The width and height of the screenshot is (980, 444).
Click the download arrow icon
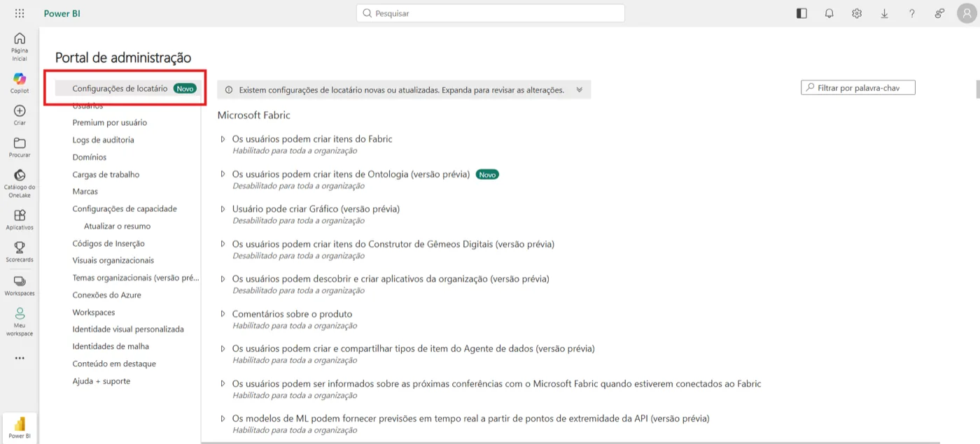885,13
